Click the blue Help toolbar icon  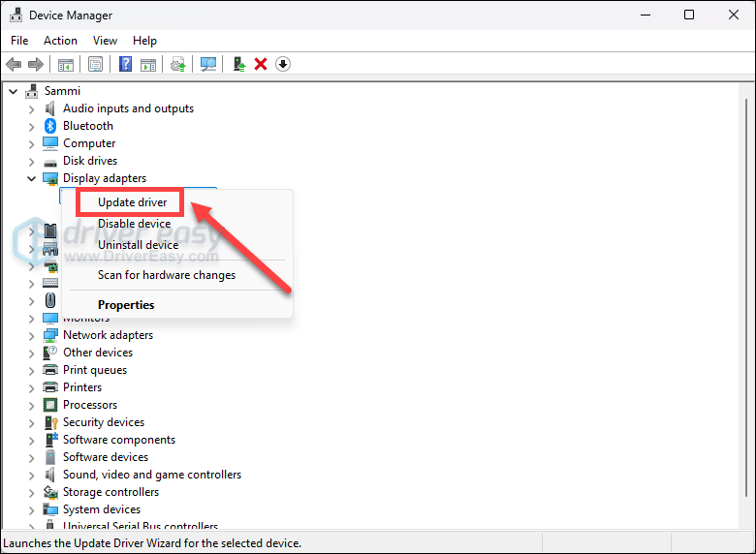125,64
